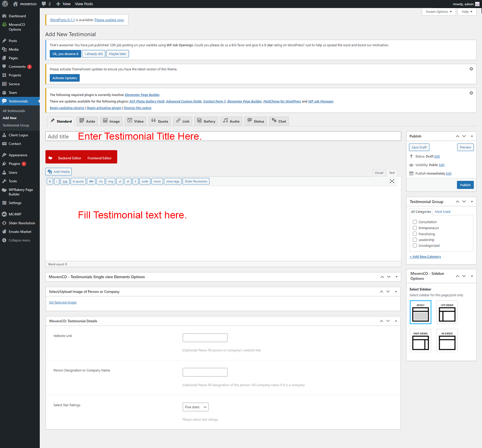Collapse the Testimonial Group panel
This screenshot has width=482, height=448.
[472, 201]
